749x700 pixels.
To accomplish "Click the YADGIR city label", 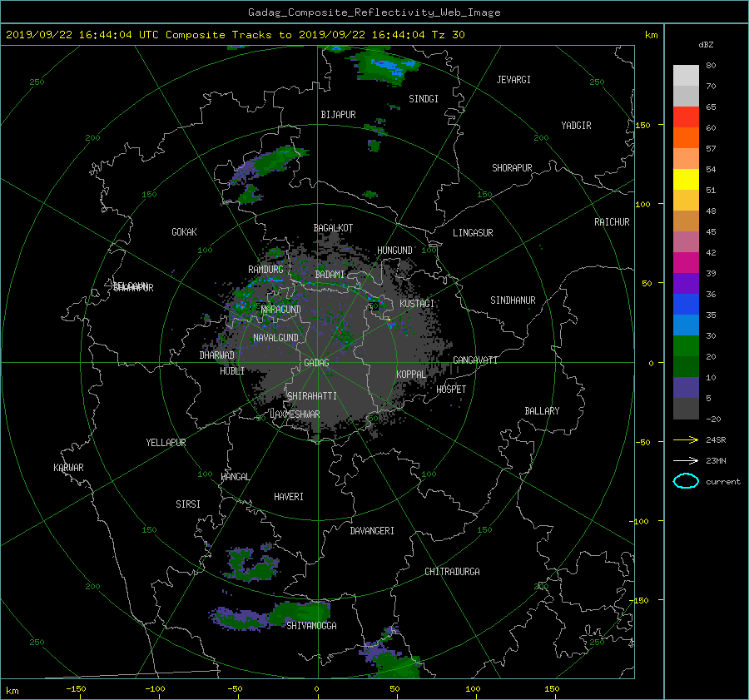I will coord(576,126).
